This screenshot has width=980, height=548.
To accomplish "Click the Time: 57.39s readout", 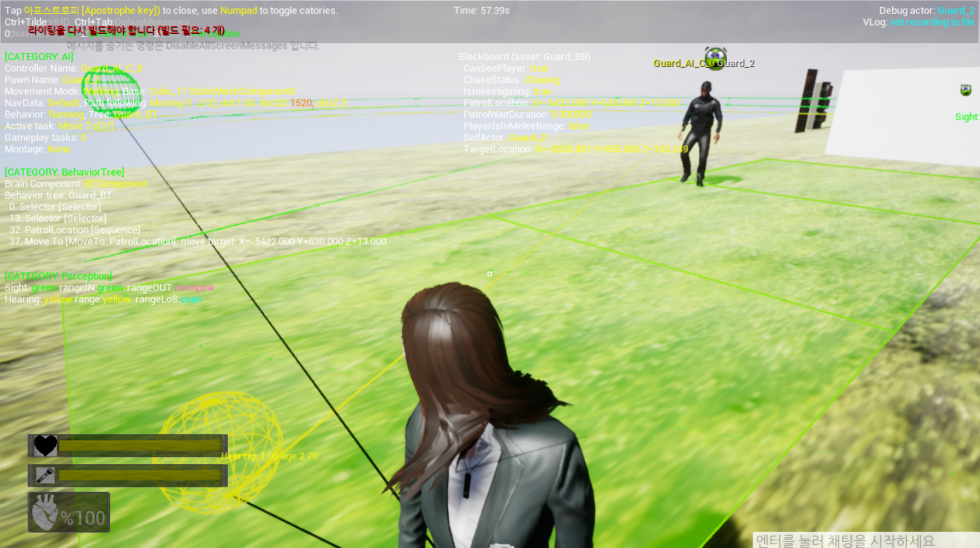I will pos(482,11).
